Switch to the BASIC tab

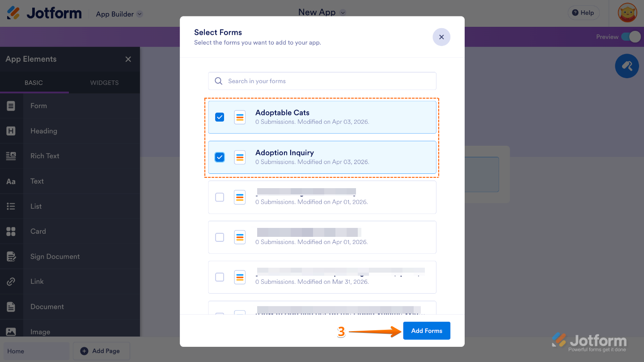[34, 83]
